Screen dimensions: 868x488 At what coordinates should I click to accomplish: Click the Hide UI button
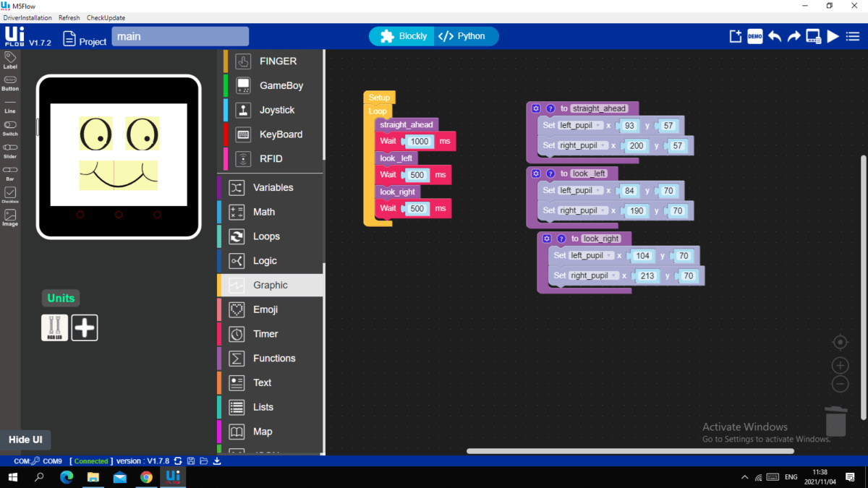[25, 440]
